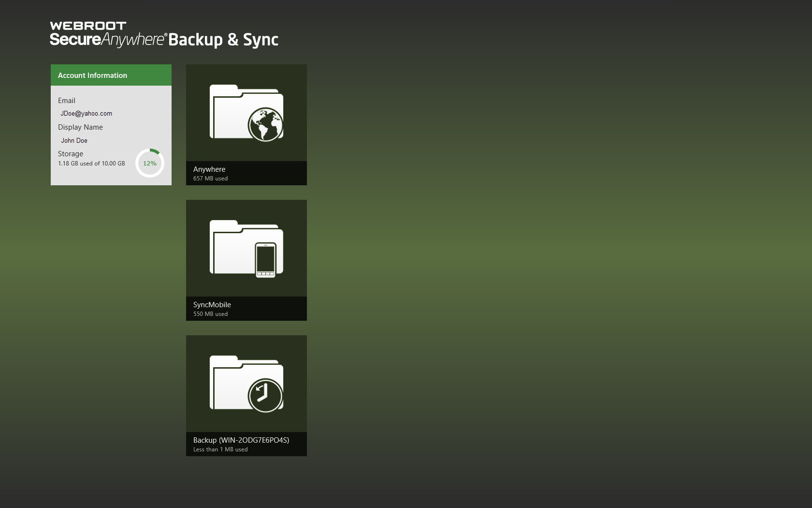The width and height of the screenshot is (812, 508).
Task: Select the Anywhere tile label
Action: (209, 169)
